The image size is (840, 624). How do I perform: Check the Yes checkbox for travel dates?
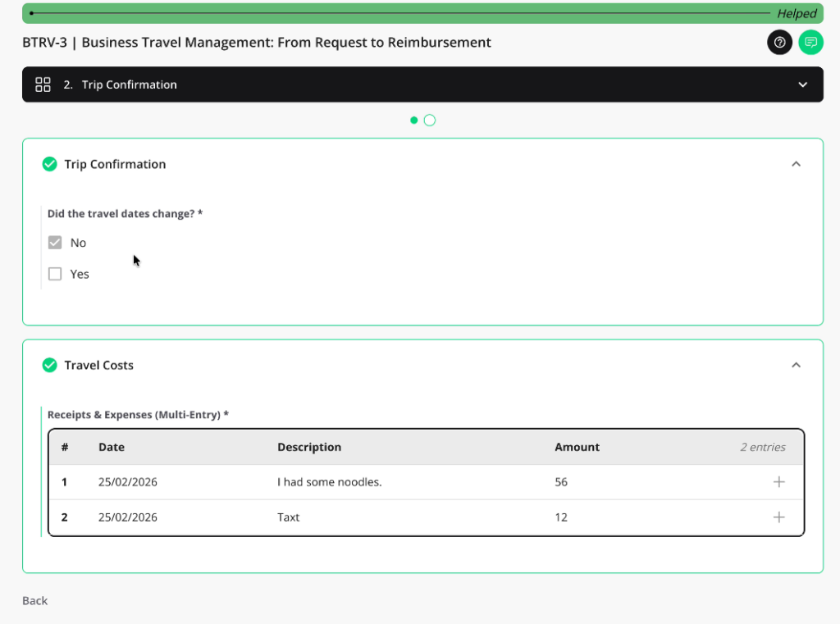[x=55, y=274]
